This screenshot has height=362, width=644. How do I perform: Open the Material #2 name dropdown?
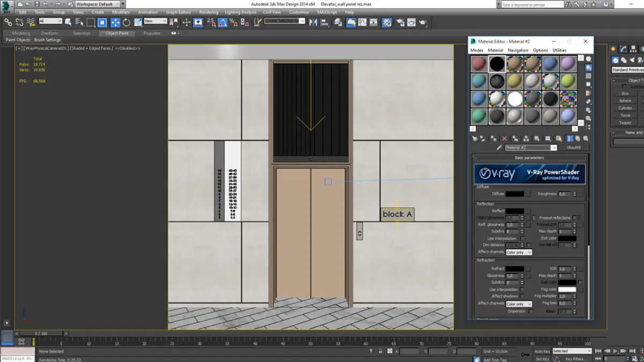click(x=554, y=147)
